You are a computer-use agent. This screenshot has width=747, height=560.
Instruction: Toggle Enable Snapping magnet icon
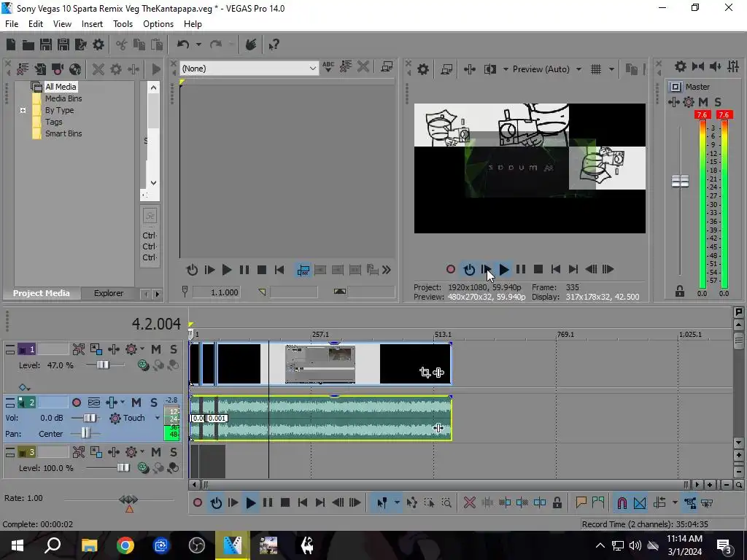click(622, 502)
